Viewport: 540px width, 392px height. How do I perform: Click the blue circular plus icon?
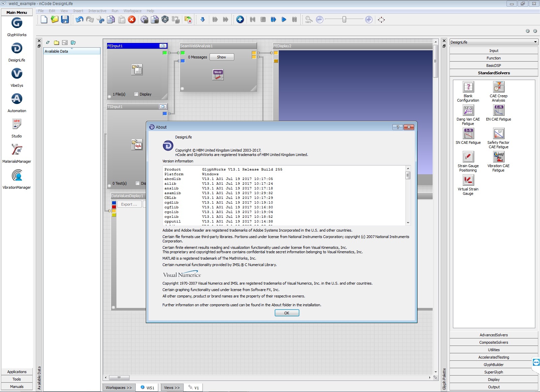[x=240, y=20]
